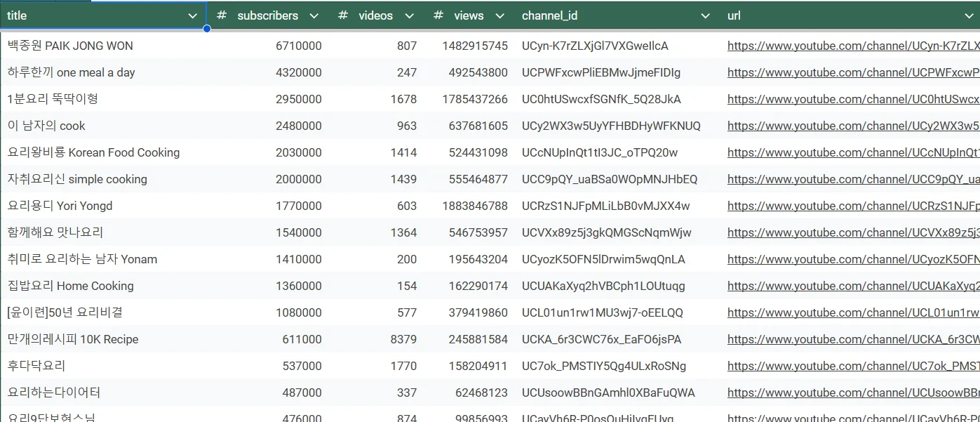This screenshot has width=980, height=422.
Task: Expand the subscribers column dropdown chevron
Action: coord(314,15)
